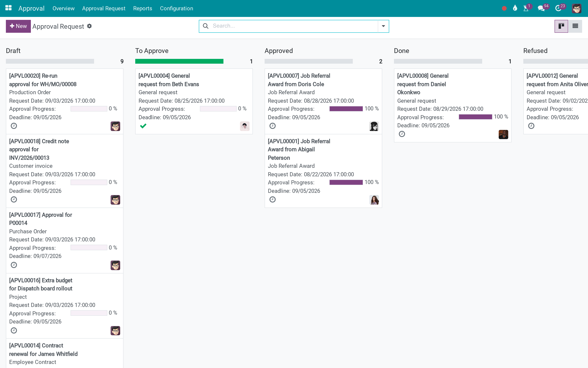The image size is (588, 368).
Task: Click the red recording status dot icon
Action: (x=504, y=8)
